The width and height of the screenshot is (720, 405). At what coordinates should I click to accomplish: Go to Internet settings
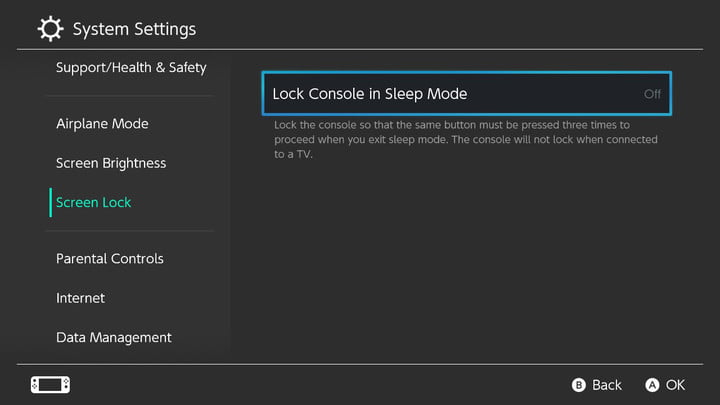(80, 298)
